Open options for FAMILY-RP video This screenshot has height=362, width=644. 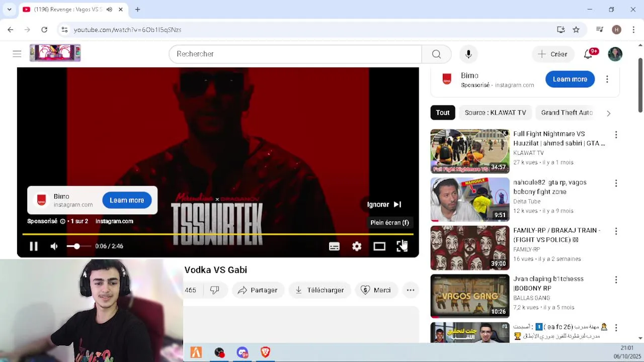point(616,231)
